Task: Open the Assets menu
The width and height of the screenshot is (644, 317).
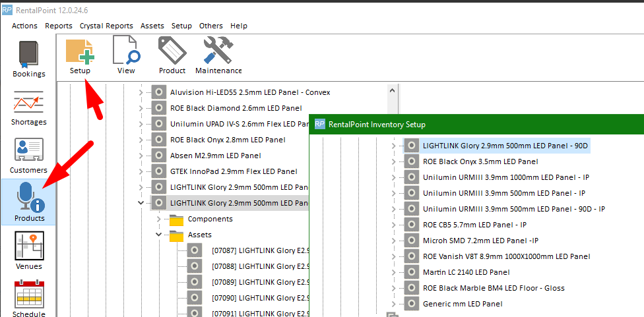Action: click(x=152, y=26)
